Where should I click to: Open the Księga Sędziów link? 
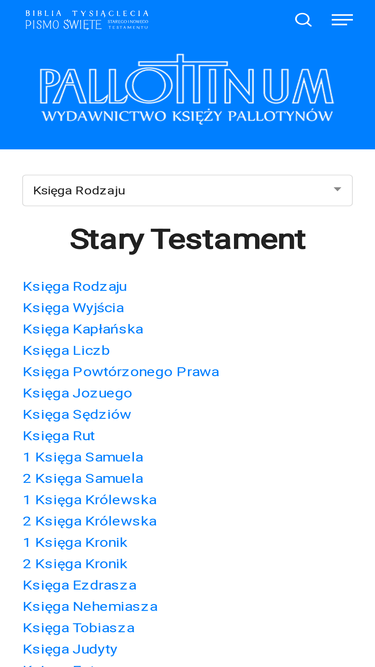(77, 414)
